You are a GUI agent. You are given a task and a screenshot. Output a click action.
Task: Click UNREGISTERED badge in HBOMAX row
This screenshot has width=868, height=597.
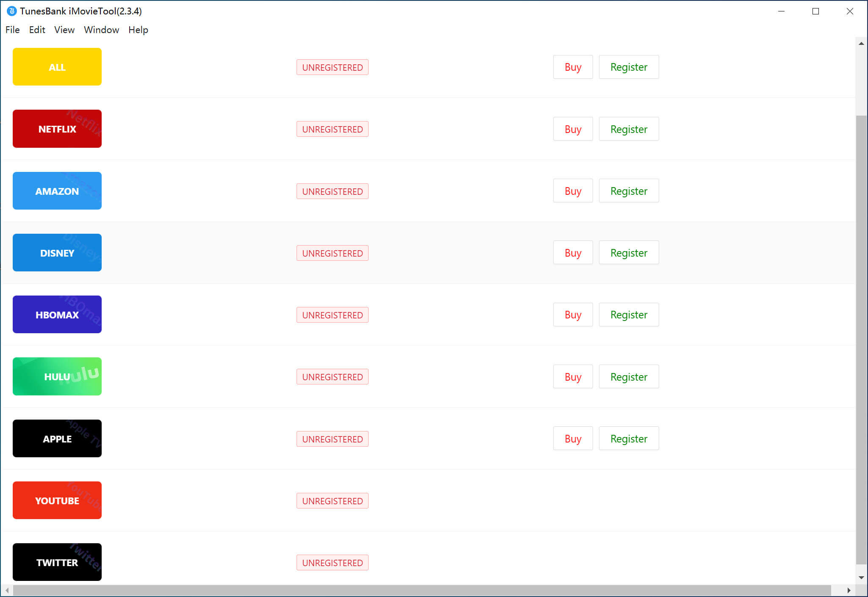point(333,315)
